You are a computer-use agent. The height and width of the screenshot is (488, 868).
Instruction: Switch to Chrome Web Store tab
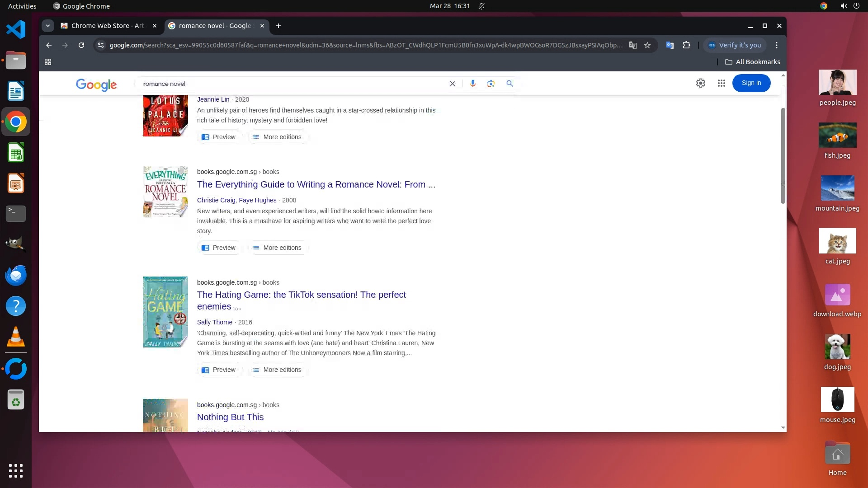click(107, 26)
